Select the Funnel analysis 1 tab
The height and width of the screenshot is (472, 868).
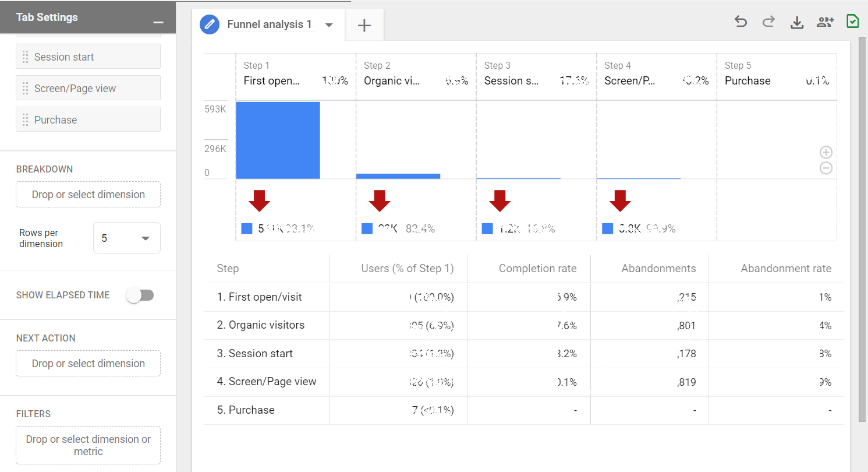(x=269, y=24)
